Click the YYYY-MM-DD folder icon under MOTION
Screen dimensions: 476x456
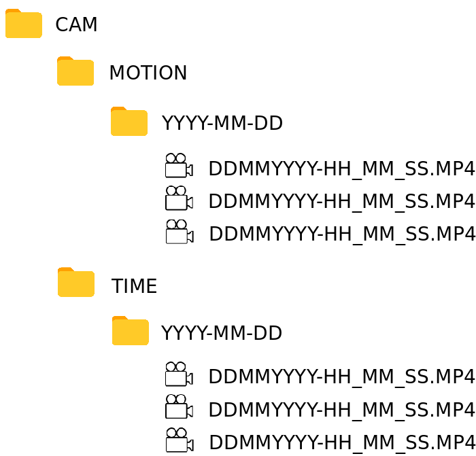pos(129,122)
